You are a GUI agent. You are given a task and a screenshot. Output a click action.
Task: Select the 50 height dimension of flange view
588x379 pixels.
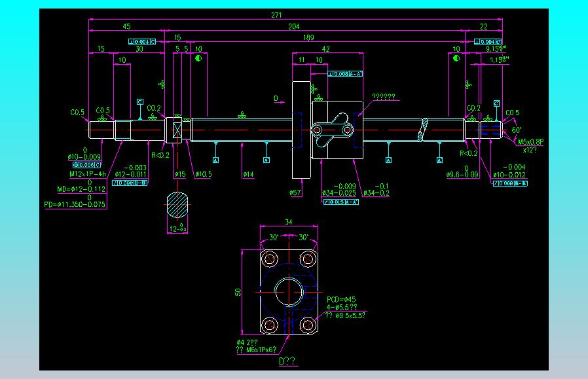pos(238,292)
